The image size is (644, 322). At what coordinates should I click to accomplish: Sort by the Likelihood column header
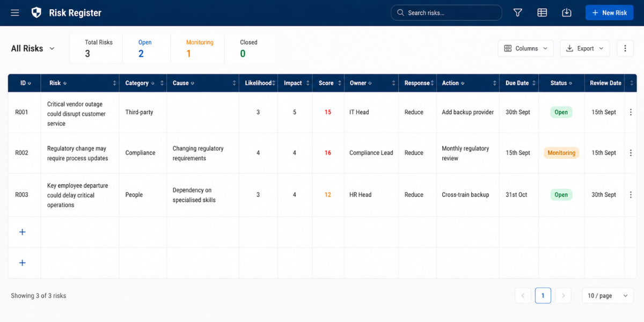click(x=259, y=83)
